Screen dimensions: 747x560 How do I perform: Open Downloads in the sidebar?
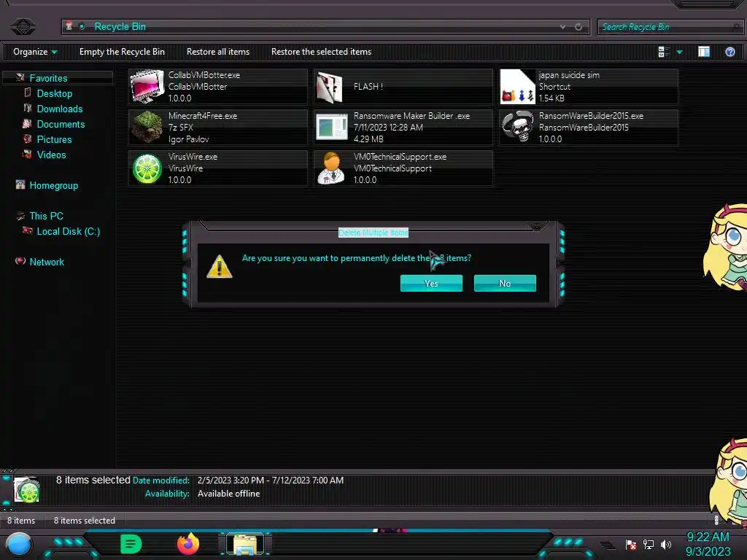60,109
